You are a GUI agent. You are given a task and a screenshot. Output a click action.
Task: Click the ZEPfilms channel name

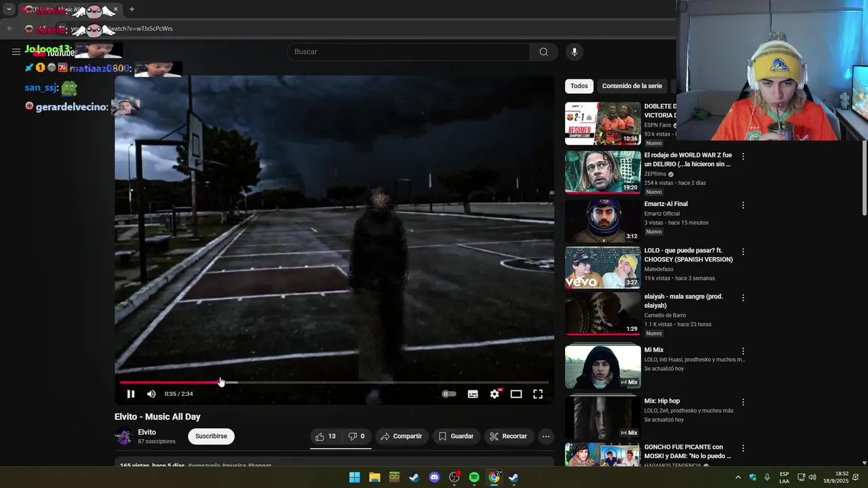655,174
